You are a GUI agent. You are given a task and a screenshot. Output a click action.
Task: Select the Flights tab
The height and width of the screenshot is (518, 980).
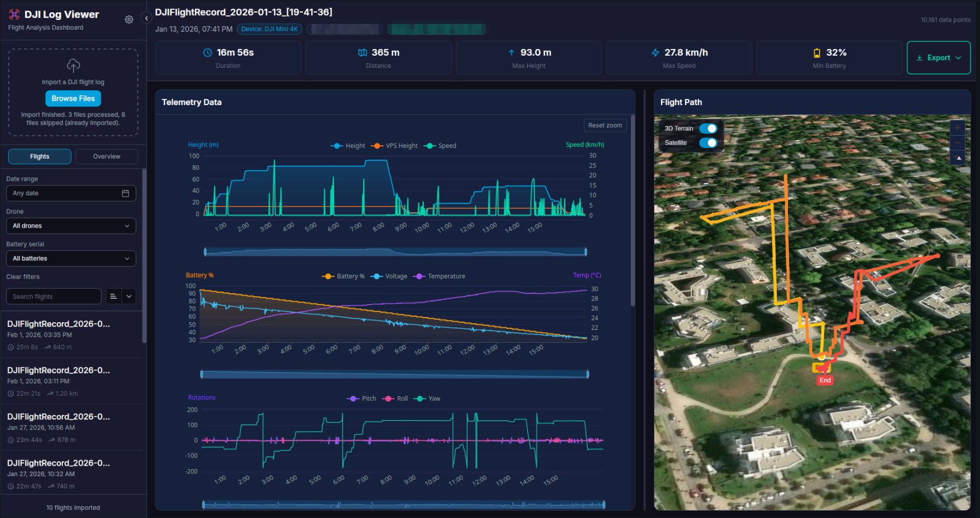pyautogui.click(x=39, y=156)
